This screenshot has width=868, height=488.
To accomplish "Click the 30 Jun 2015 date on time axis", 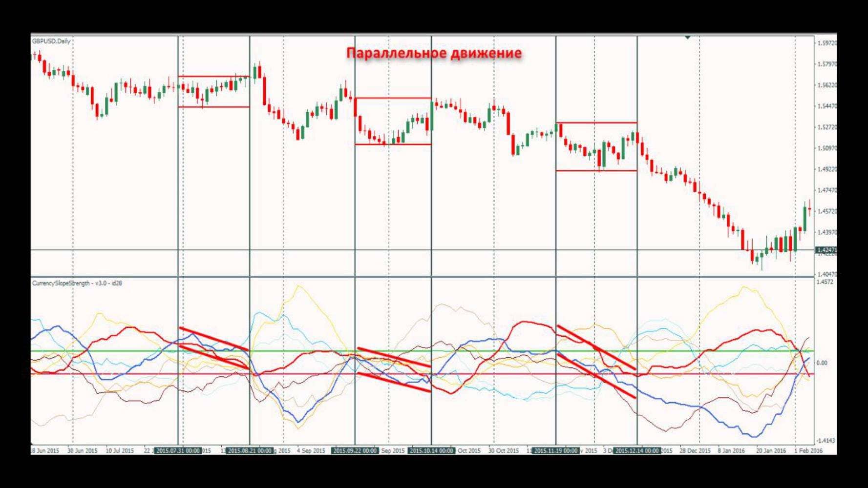I will [82, 450].
